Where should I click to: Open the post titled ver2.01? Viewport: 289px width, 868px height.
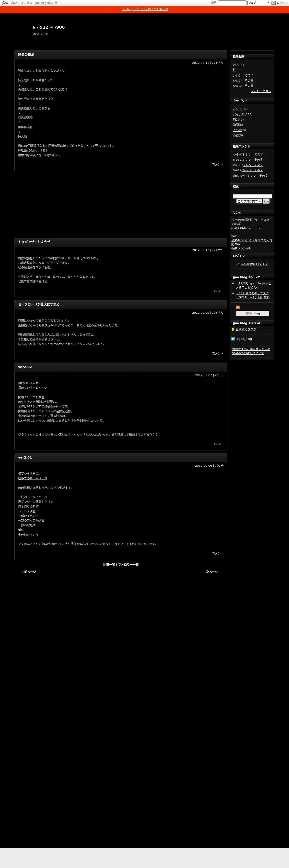25,458
